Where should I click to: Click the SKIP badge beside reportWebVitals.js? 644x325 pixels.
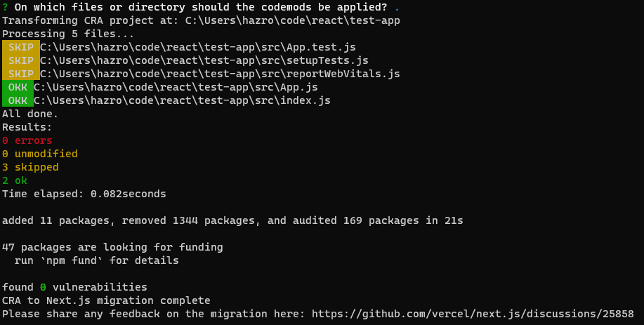(x=21, y=74)
